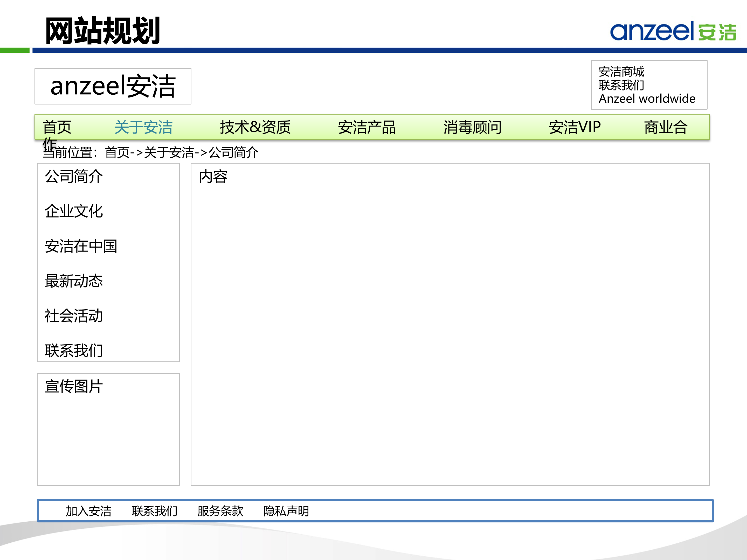The height and width of the screenshot is (560, 747).
Task: Open 加入安洁 in the footer
Action: tap(89, 512)
